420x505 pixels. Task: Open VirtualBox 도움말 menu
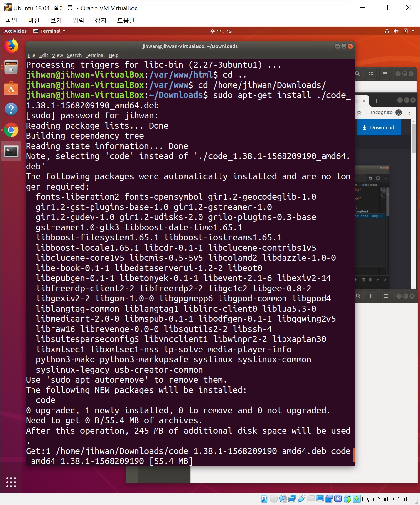126,20
